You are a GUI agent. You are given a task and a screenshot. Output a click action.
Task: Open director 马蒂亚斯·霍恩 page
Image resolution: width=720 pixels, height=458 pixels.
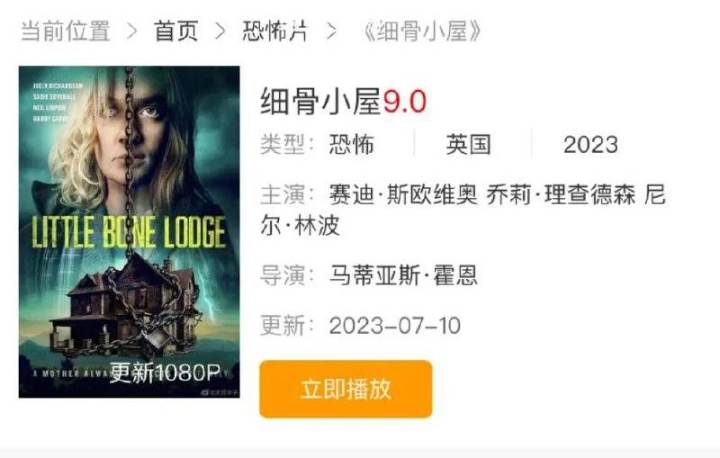click(x=403, y=275)
